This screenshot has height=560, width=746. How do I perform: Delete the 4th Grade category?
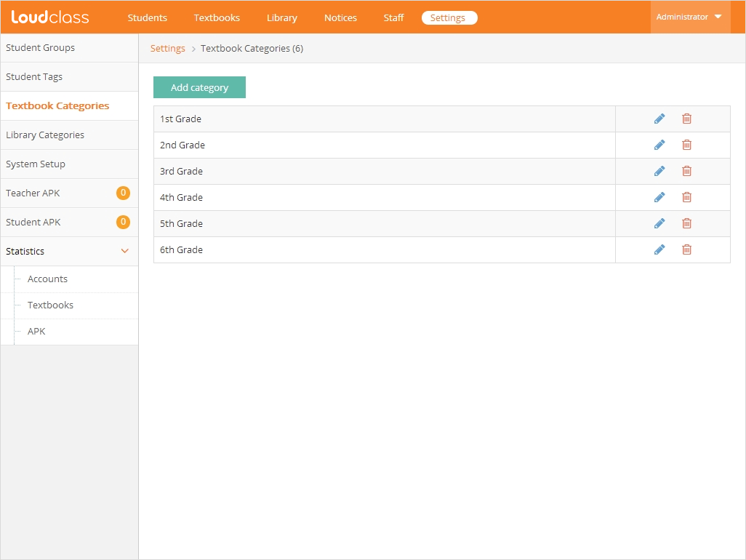(x=686, y=197)
